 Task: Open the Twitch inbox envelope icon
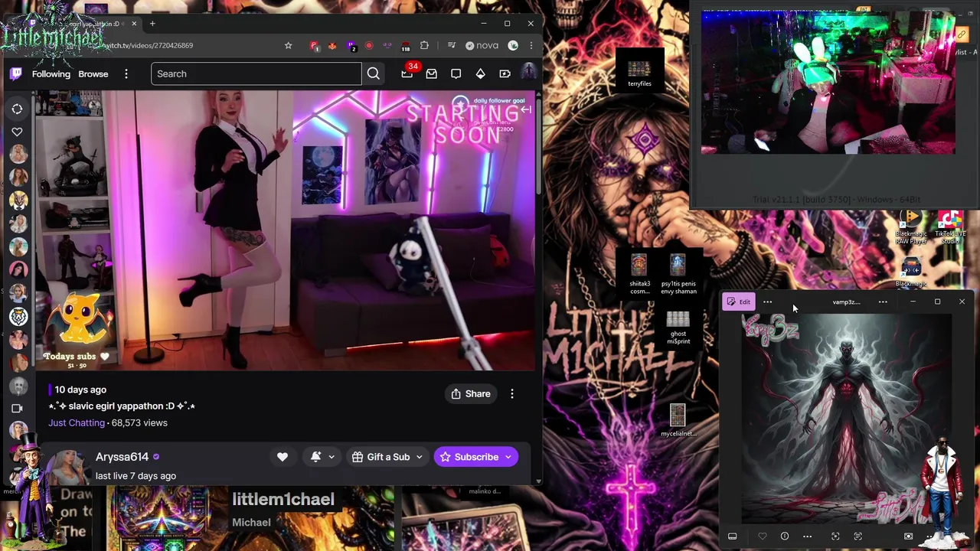point(432,74)
